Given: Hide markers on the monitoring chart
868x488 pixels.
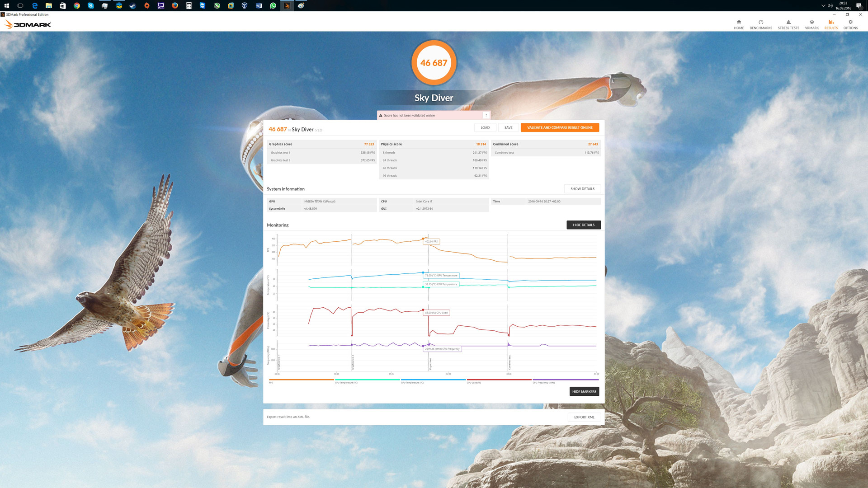Looking at the screenshot, I should (x=584, y=392).
